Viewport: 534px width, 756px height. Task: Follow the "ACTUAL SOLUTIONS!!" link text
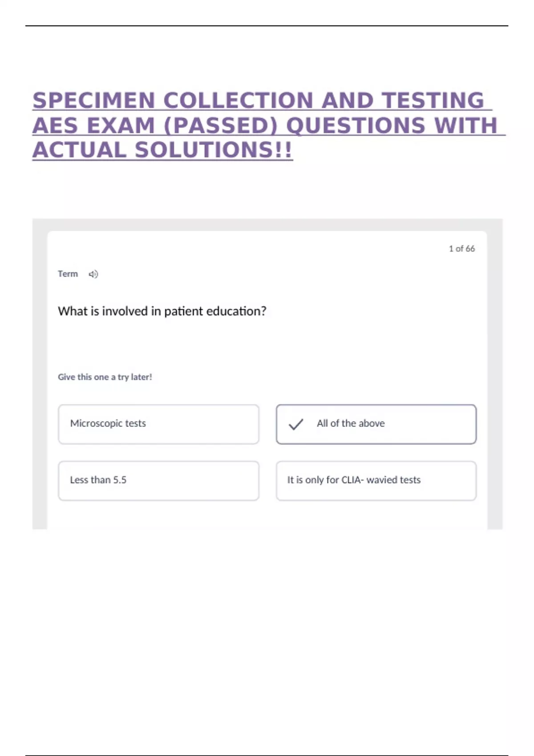click(x=162, y=150)
